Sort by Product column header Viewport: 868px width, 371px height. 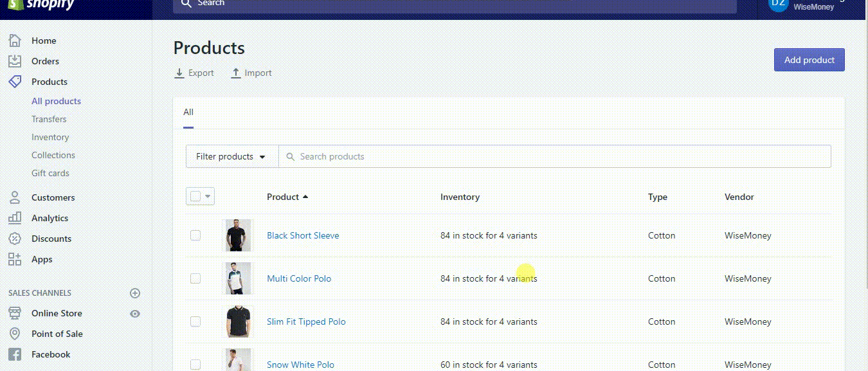[x=287, y=197]
